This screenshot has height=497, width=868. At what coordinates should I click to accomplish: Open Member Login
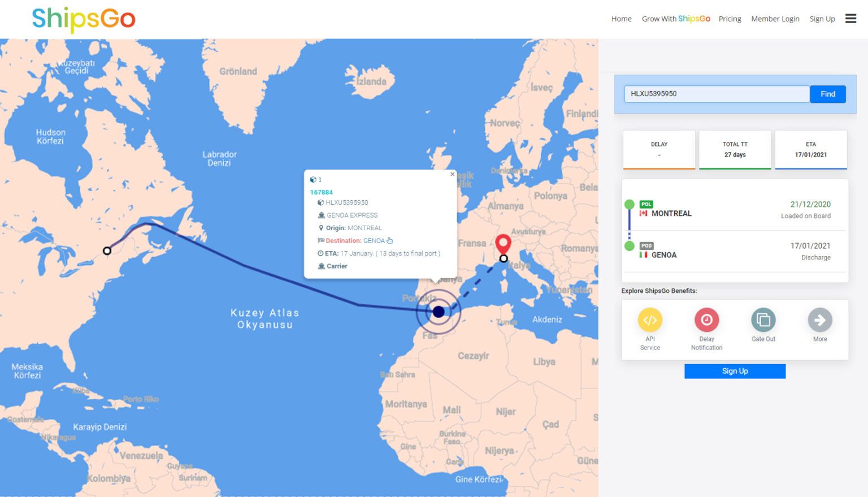pyautogui.click(x=775, y=19)
